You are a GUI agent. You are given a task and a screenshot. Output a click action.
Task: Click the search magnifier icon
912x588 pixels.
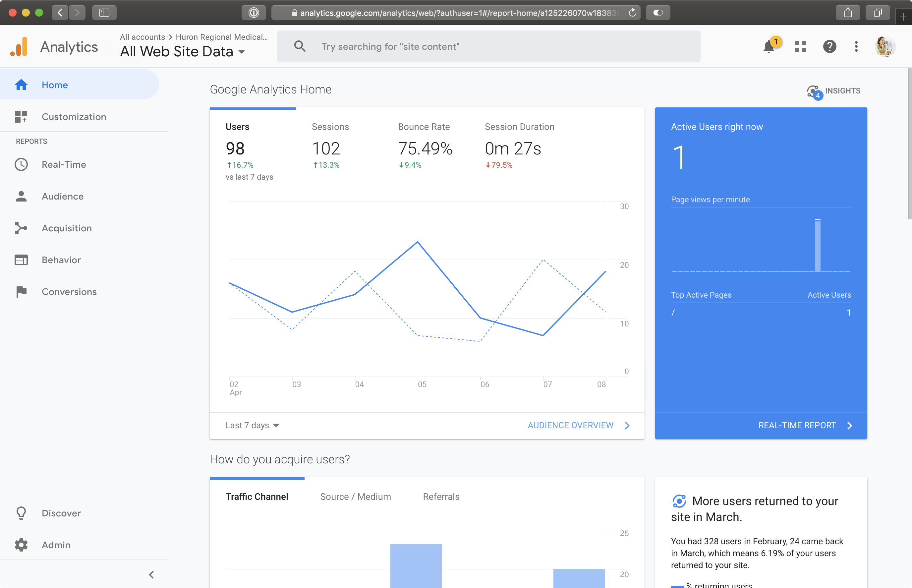point(300,47)
